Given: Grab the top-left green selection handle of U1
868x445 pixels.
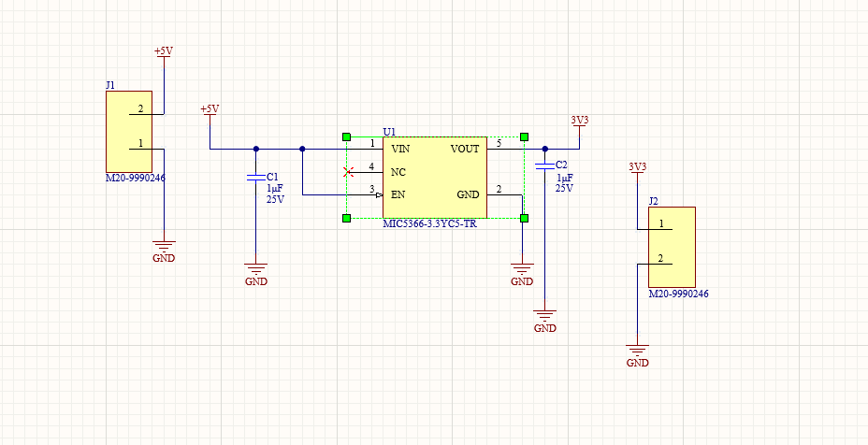Looking at the screenshot, I should pyautogui.click(x=347, y=136).
